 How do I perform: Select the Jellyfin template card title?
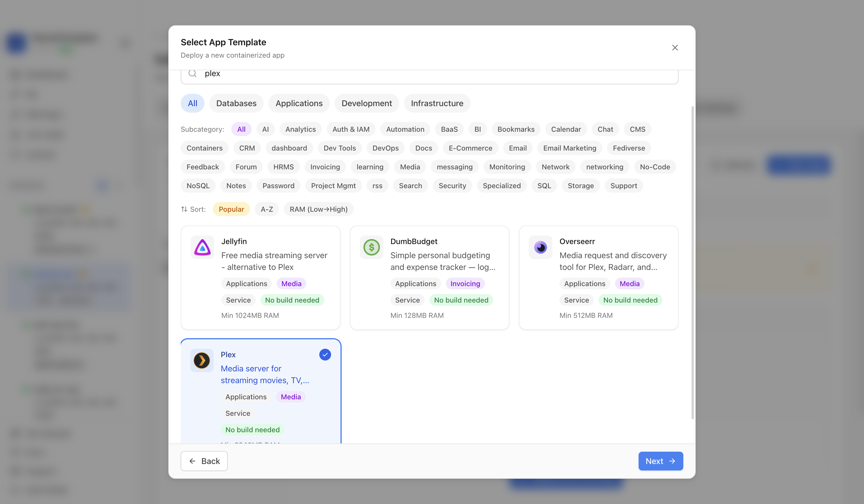click(234, 241)
